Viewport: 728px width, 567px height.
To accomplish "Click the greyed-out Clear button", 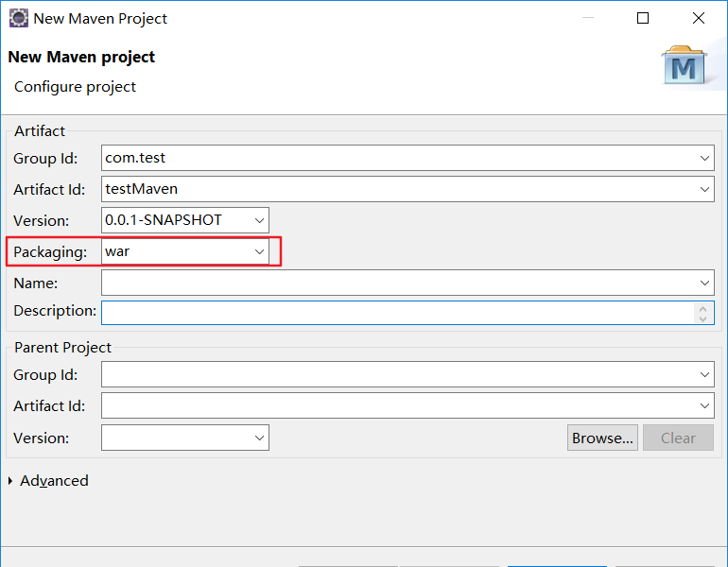I will tap(678, 438).
